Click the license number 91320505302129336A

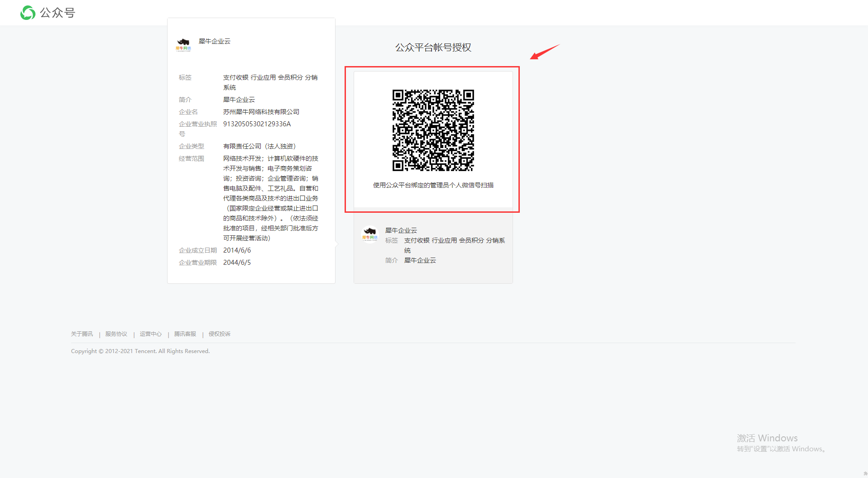click(x=257, y=124)
